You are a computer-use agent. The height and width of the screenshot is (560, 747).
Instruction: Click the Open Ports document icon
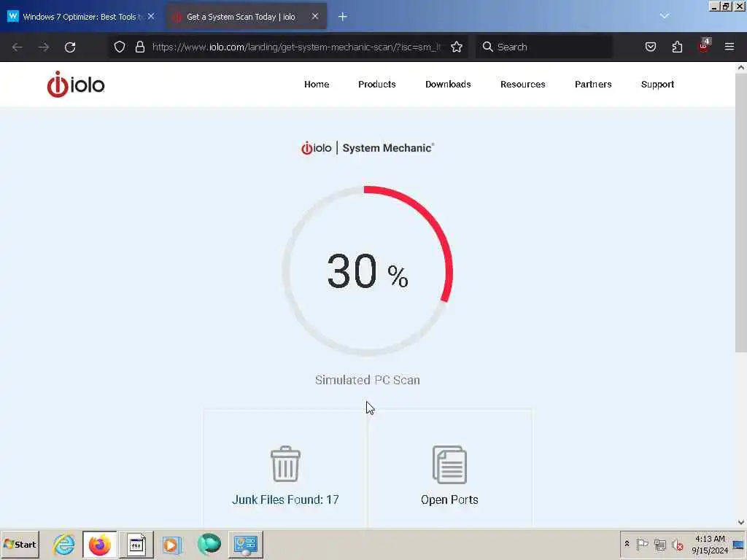[449, 464]
